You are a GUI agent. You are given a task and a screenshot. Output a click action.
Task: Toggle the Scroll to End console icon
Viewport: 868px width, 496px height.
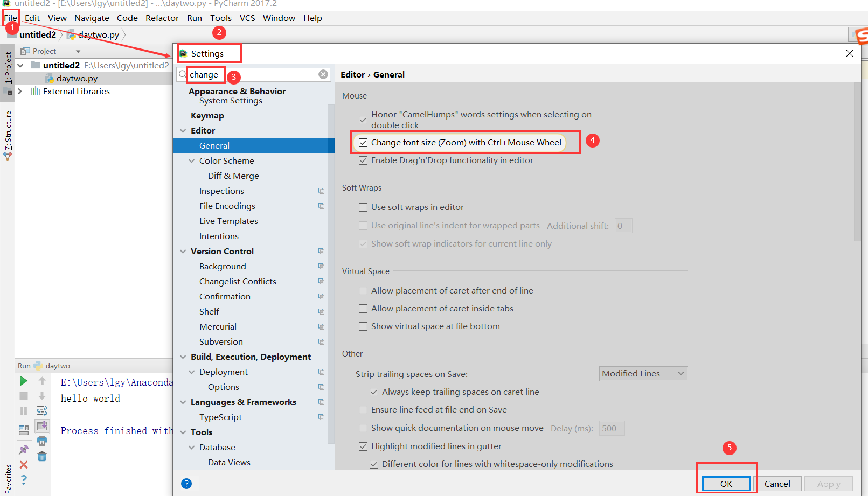42,426
